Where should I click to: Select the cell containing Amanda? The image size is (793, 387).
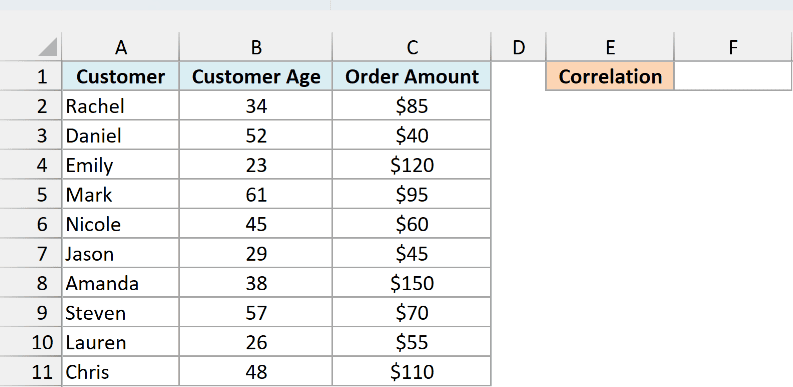[120, 283]
